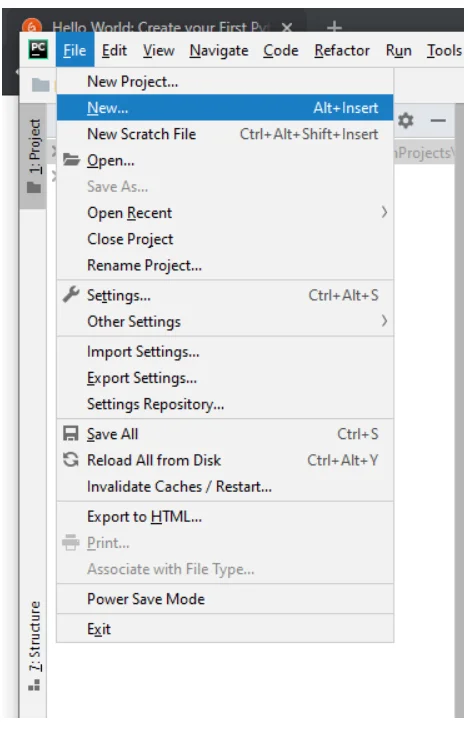
Task: Click the wrench icon beside Settings
Action: tap(71, 295)
